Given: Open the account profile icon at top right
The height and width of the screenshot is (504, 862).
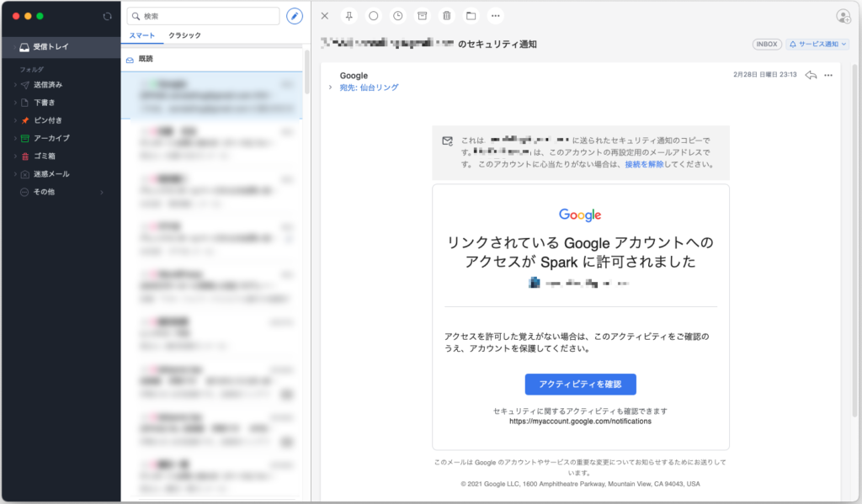Looking at the screenshot, I should pos(843,17).
